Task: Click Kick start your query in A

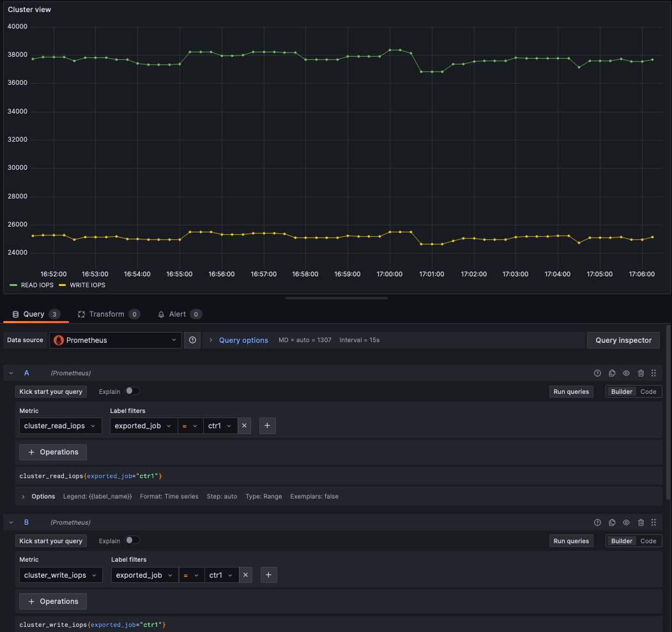Action: pos(51,391)
